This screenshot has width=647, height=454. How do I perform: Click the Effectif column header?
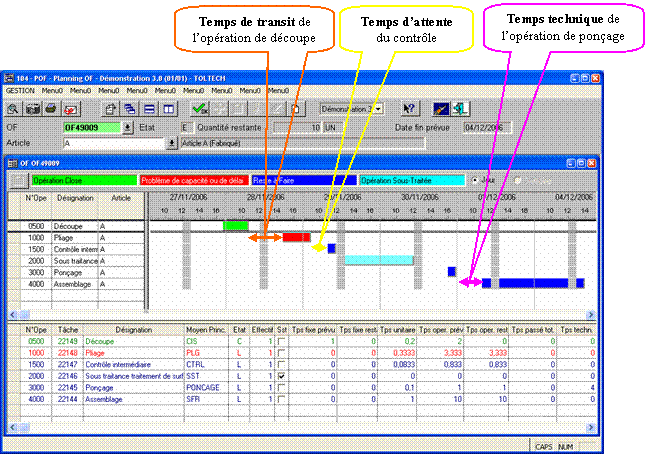pos(262,330)
